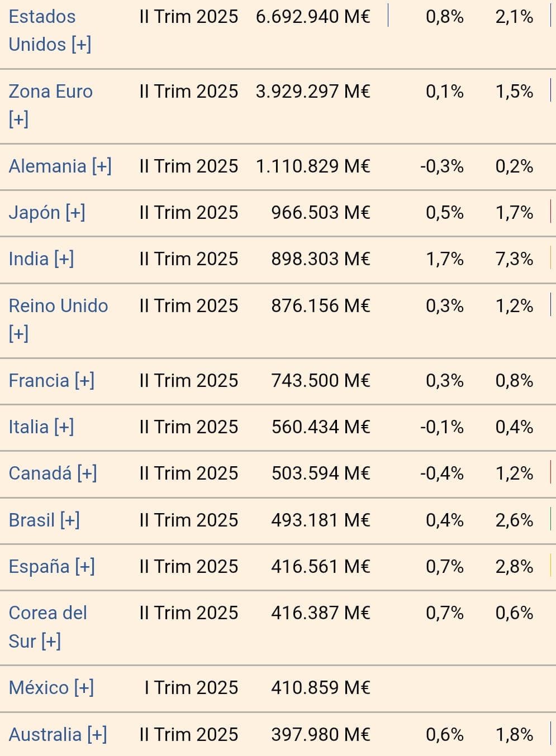Expand the [+] next to México
Image resolution: width=556 pixels, height=756 pixels.
point(84,688)
